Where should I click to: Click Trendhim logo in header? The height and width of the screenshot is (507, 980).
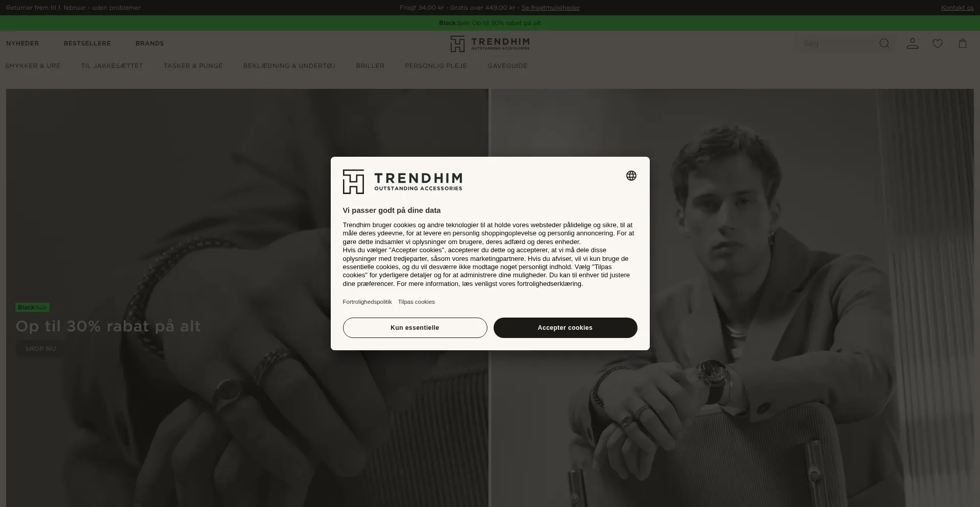tap(490, 44)
